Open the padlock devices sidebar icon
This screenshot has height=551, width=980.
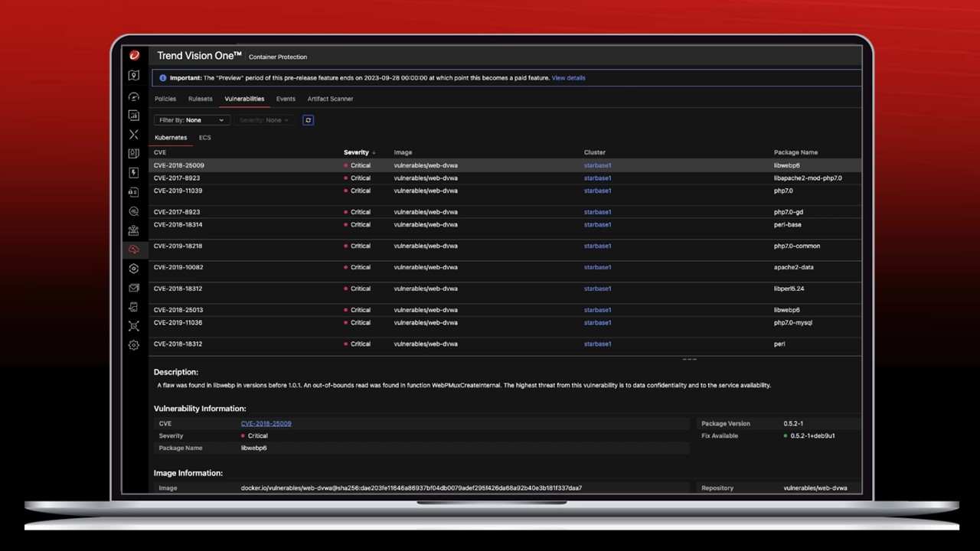(x=134, y=192)
